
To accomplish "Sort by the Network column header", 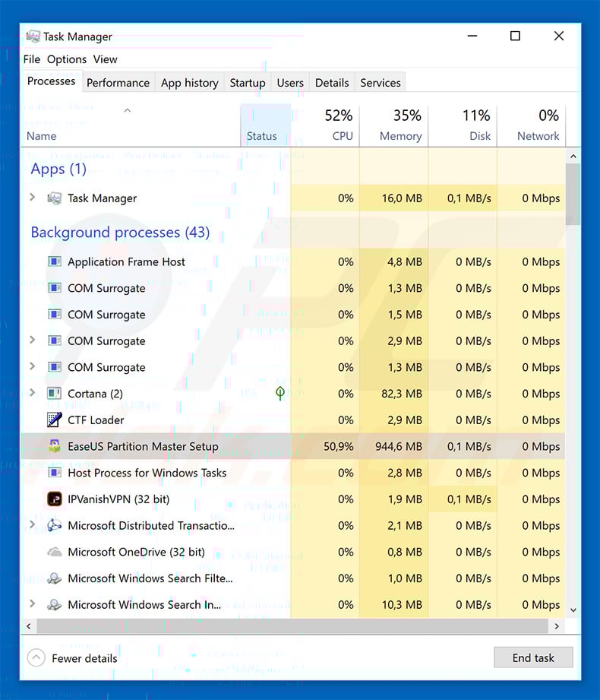I will [x=532, y=125].
